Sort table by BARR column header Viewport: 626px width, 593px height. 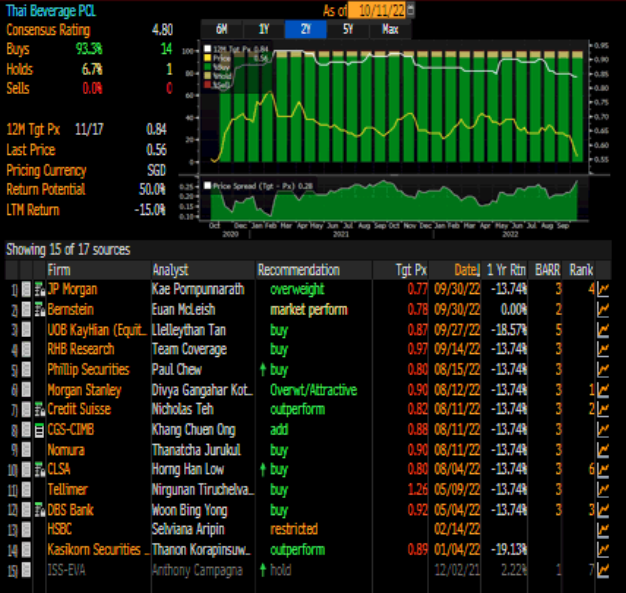547,270
